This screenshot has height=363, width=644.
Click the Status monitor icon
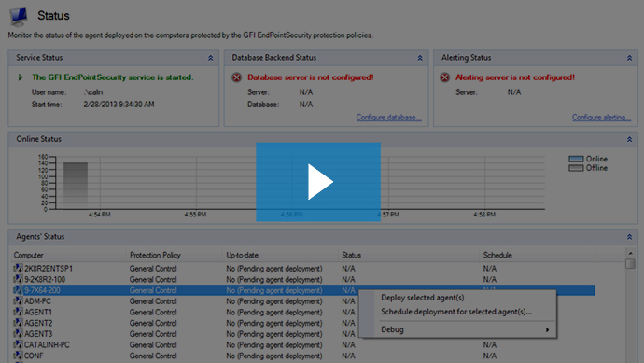click(x=19, y=17)
